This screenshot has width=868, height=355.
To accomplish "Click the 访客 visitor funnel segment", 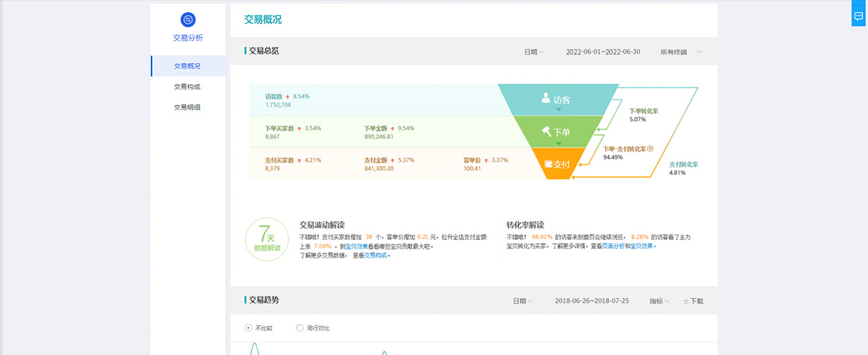I will [x=557, y=99].
